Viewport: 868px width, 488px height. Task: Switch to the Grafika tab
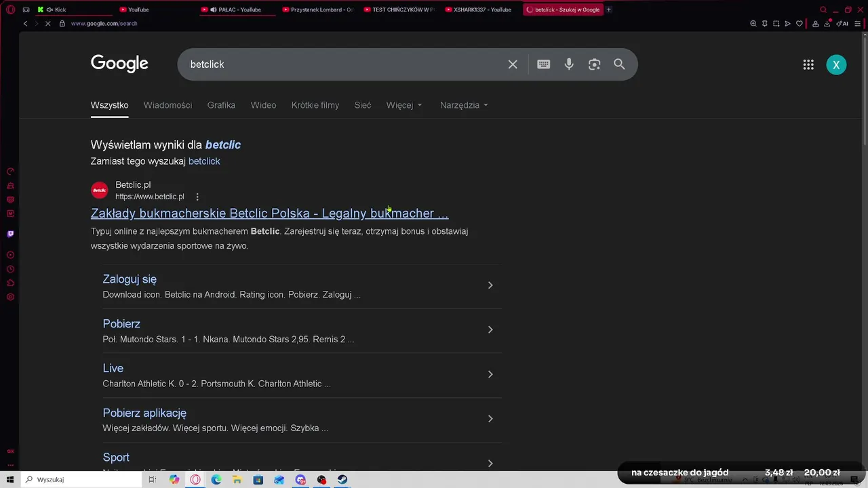[221, 105]
